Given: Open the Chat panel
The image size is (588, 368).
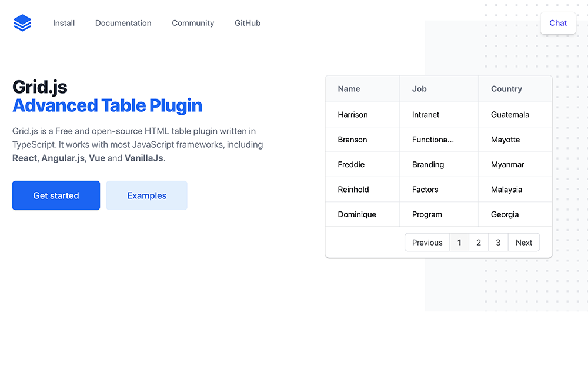Looking at the screenshot, I should (557, 23).
